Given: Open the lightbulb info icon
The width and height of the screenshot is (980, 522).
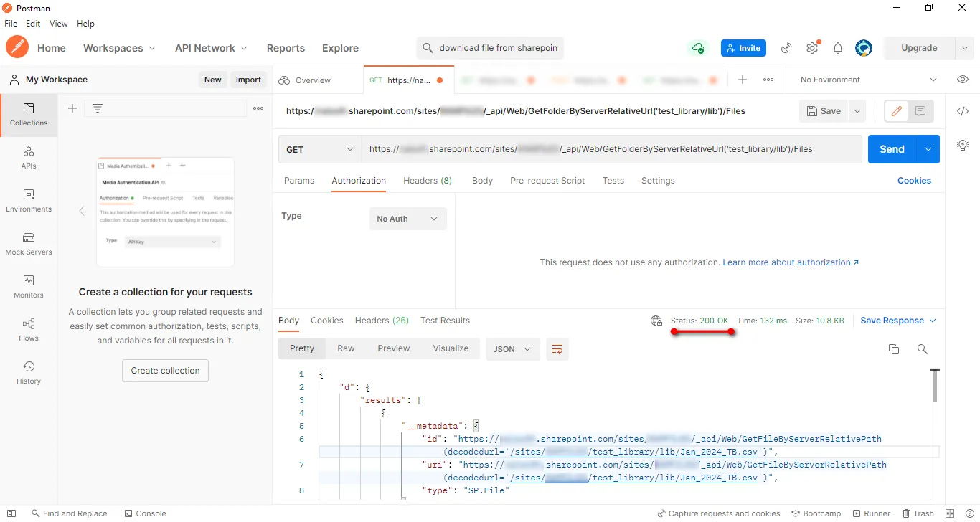Looking at the screenshot, I should 963,145.
